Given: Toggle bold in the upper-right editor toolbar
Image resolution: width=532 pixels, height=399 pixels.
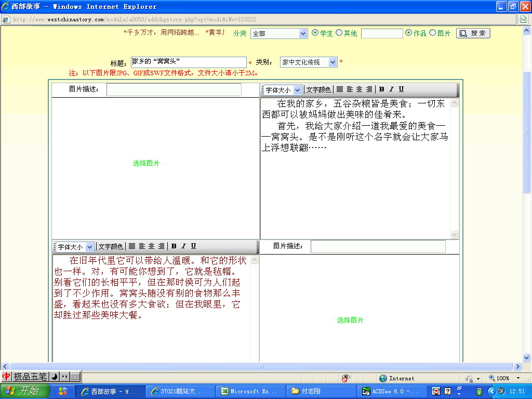Looking at the screenshot, I should (381, 89).
